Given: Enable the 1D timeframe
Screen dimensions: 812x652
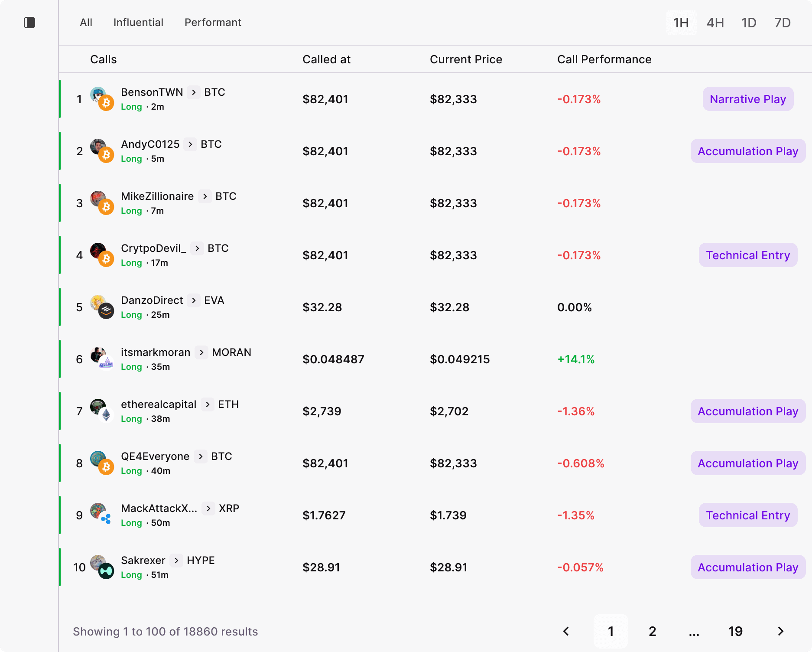Looking at the screenshot, I should point(749,23).
